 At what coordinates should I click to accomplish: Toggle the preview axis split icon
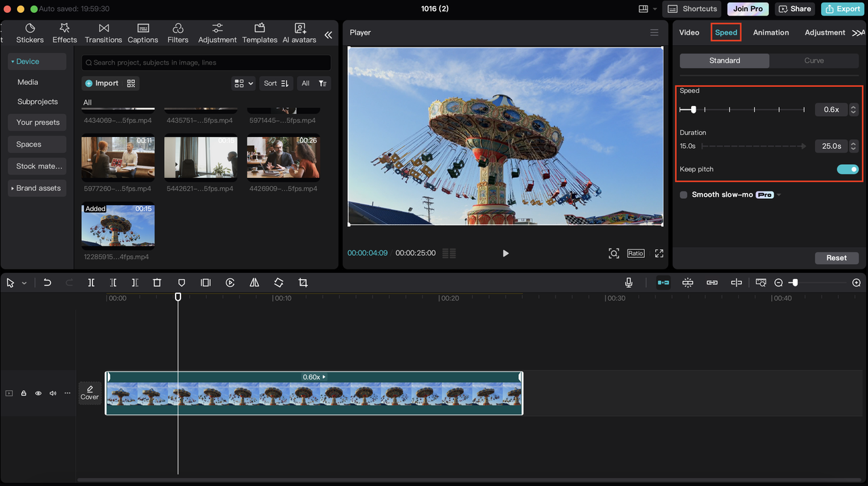coord(736,282)
